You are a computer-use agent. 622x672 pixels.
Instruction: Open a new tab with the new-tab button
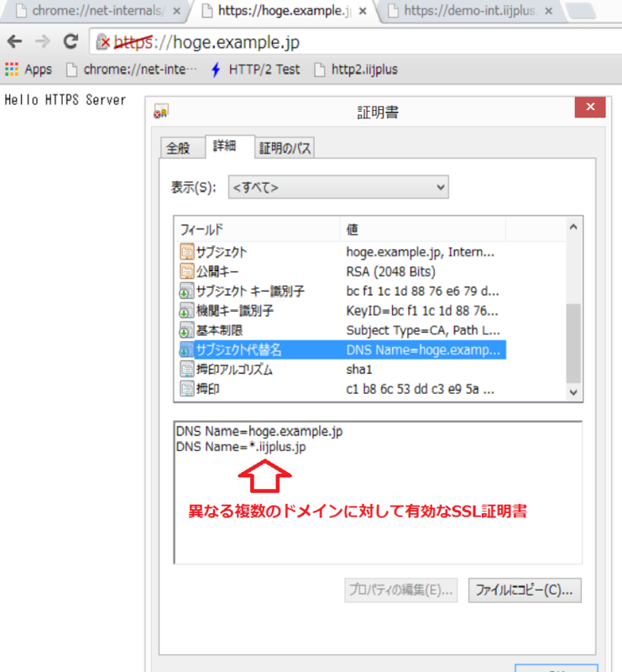(580, 11)
